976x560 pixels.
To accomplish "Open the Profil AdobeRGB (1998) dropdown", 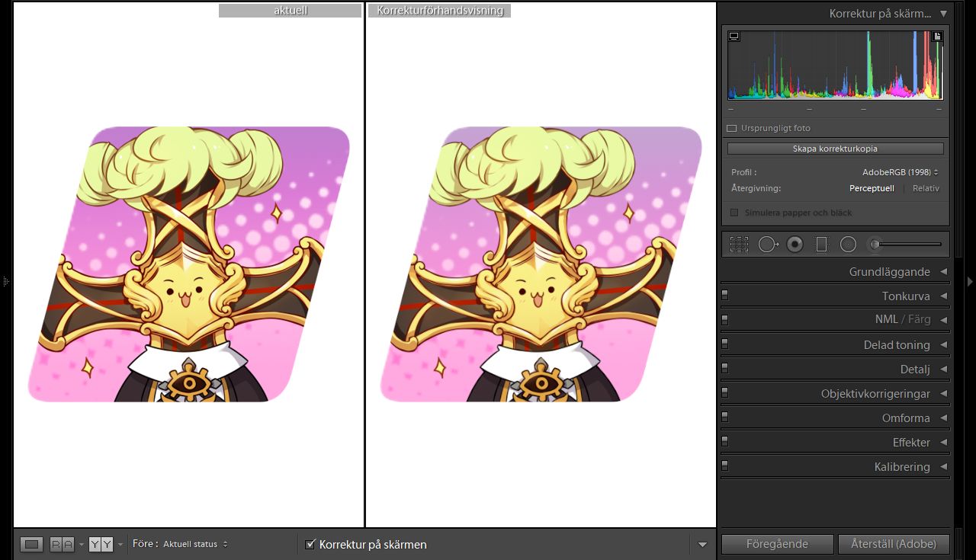I will (x=901, y=172).
